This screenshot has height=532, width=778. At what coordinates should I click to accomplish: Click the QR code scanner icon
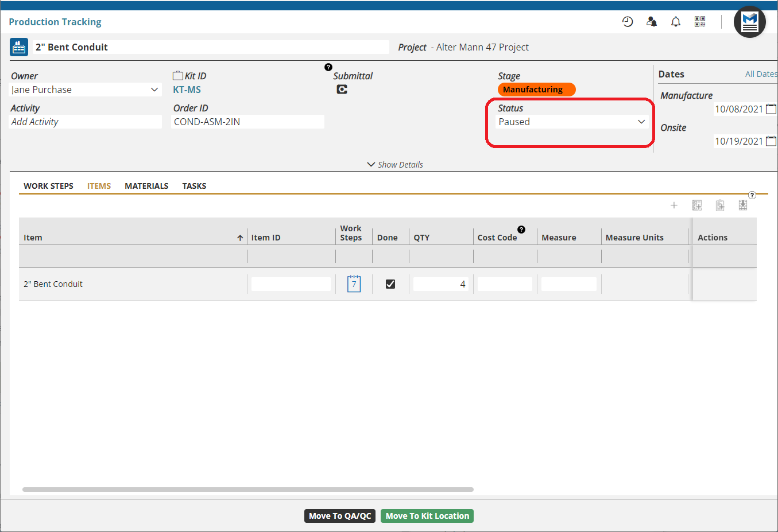pos(700,22)
